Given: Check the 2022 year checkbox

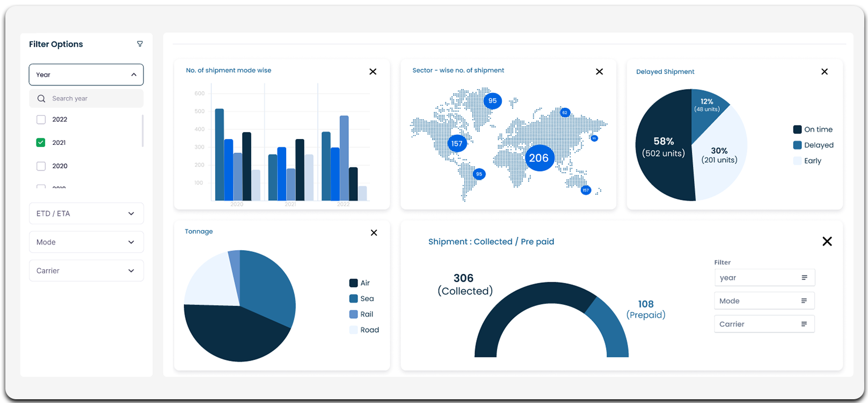Looking at the screenshot, I should click(41, 120).
